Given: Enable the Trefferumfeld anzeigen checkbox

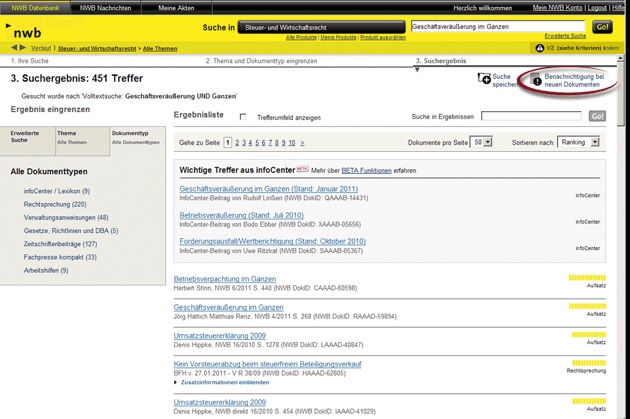Looking at the screenshot, I should (x=243, y=117).
